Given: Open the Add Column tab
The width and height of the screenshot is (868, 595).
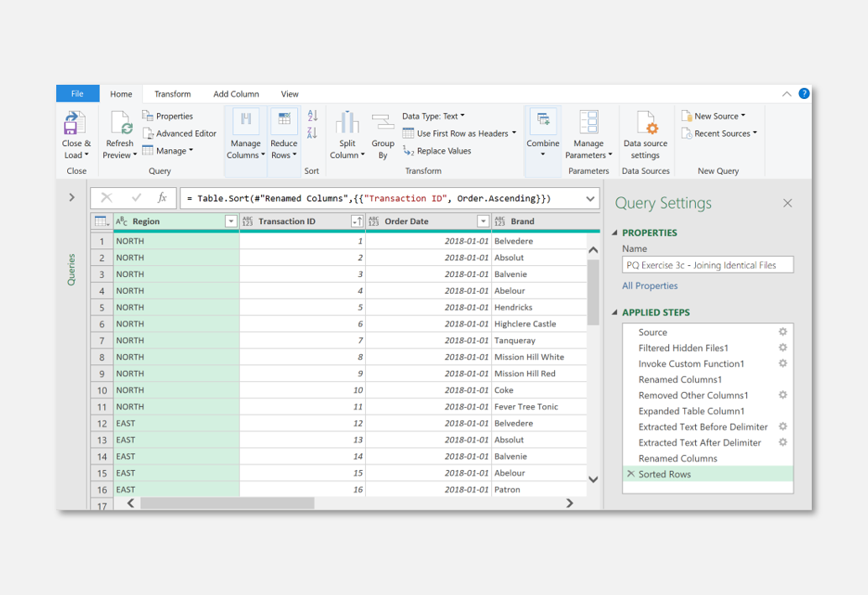Looking at the screenshot, I should [236, 94].
